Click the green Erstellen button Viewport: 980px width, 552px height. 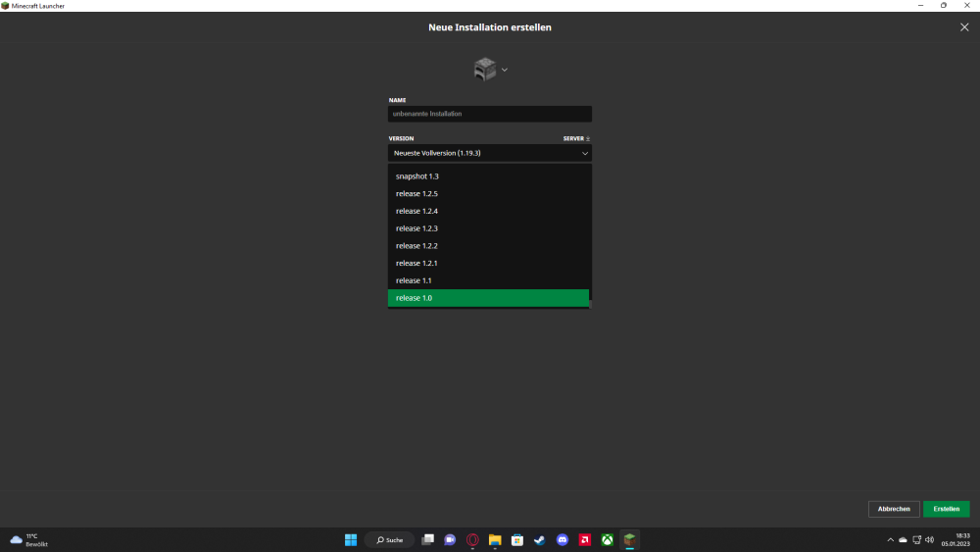[x=947, y=509]
